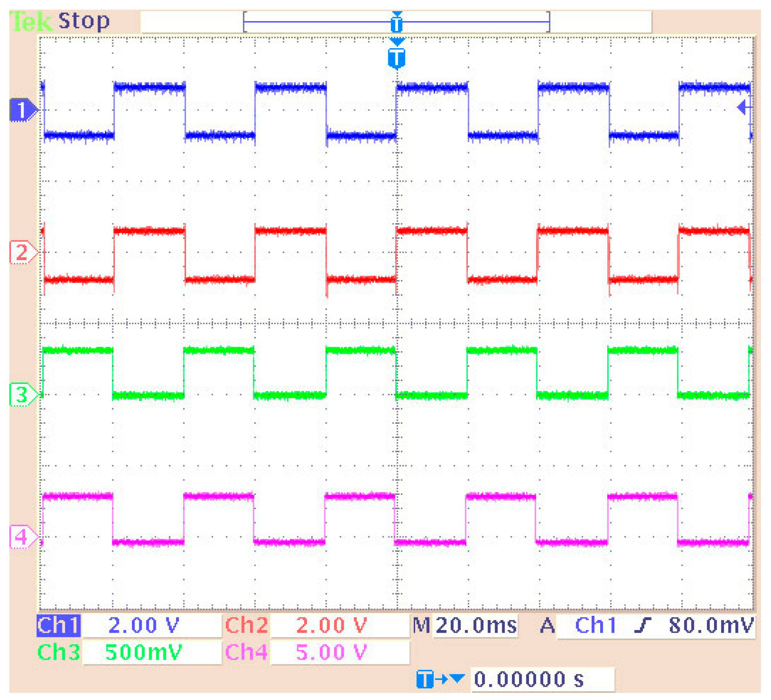The image size is (771, 700).
Task: Click the channel 2 ground marker
Action: pos(22,252)
